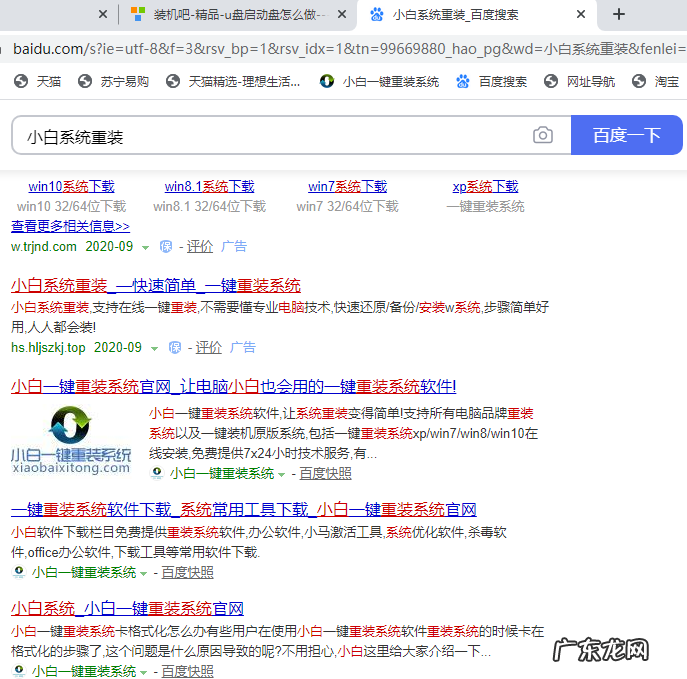Screen dimensions: 687x679
Task: Close the 小白系统重装_百度搜索 tab
Action: coord(581,14)
